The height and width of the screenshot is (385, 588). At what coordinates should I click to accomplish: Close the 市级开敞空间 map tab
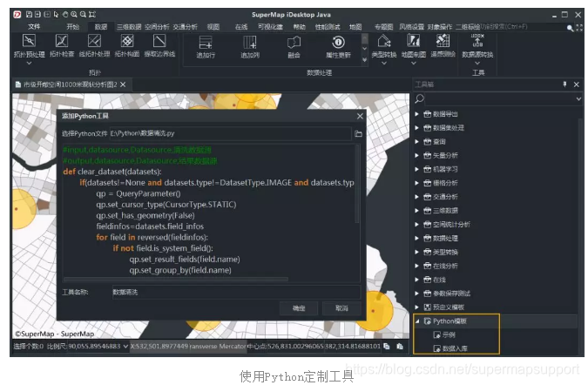(123, 84)
